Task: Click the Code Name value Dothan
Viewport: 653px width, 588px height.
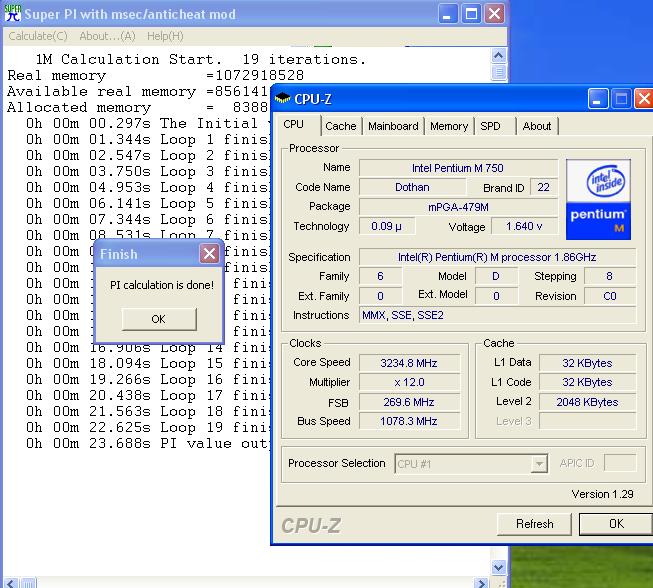Action: pos(412,187)
